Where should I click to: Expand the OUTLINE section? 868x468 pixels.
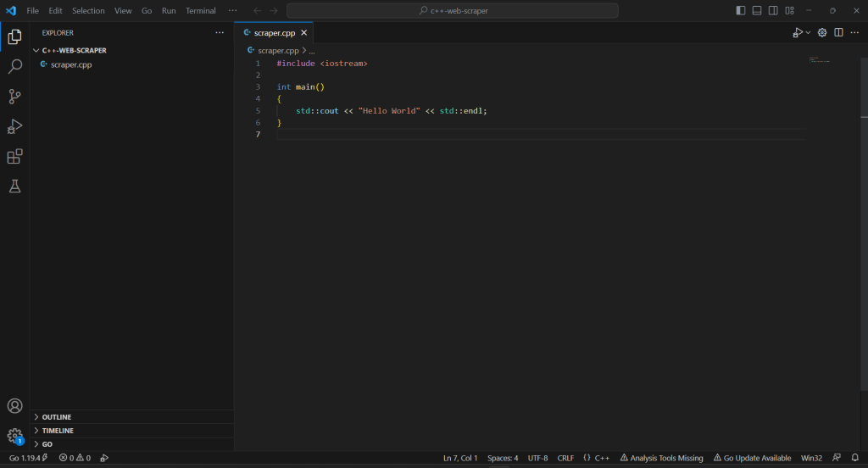click(x=57, y=417)
